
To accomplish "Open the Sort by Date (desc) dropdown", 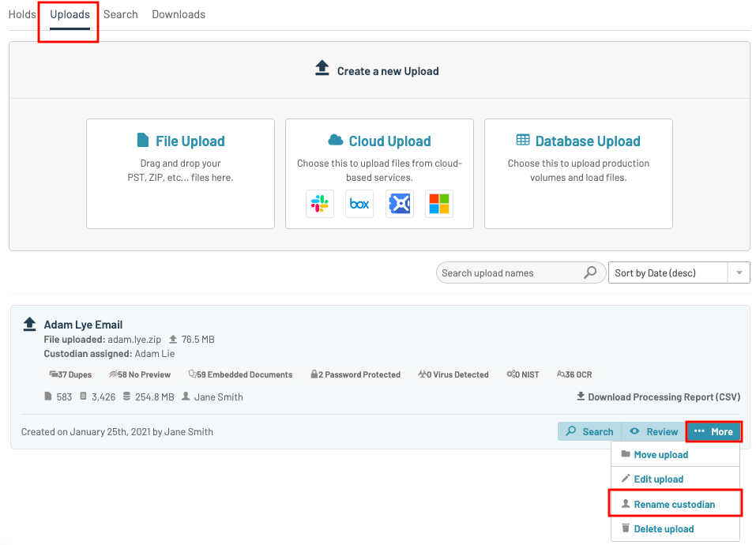I will [679, 272].
